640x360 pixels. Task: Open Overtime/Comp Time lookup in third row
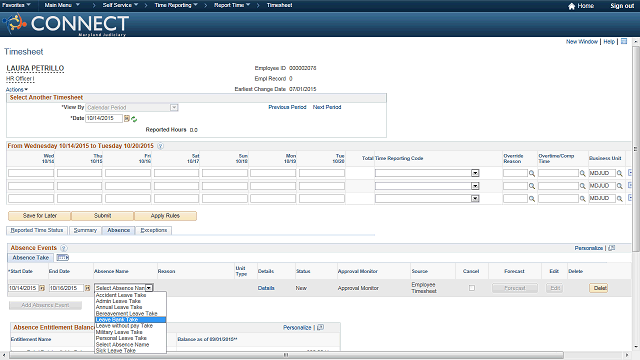point(582,199)
